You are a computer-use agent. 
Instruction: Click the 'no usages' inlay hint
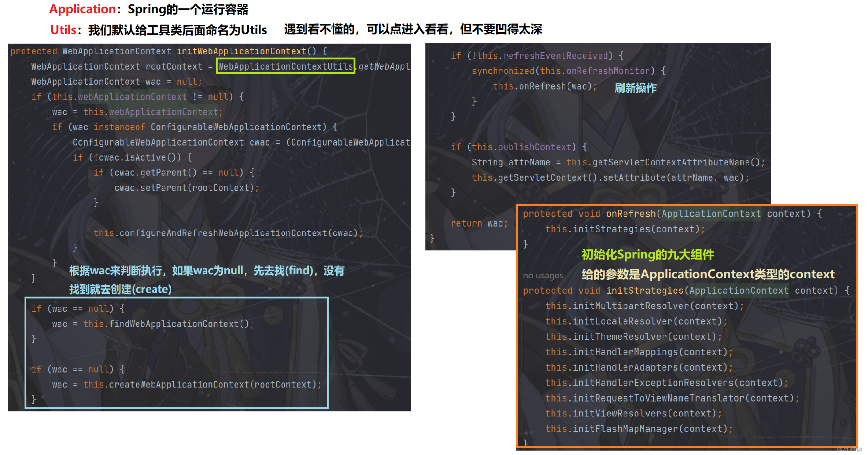point(543,275)
